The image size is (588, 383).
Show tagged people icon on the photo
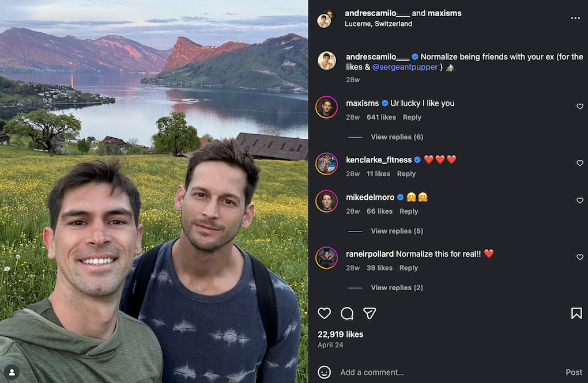pos(12,372)
